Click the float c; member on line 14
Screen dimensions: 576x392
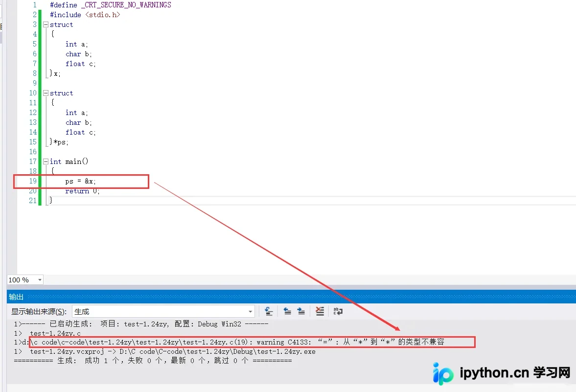(80, 133)
